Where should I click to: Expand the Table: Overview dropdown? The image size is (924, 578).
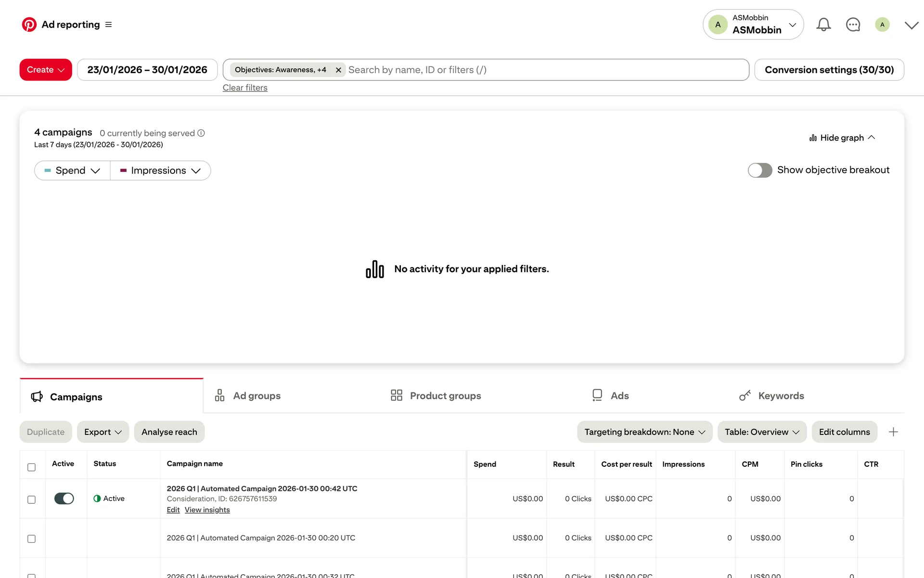[762, 432]
